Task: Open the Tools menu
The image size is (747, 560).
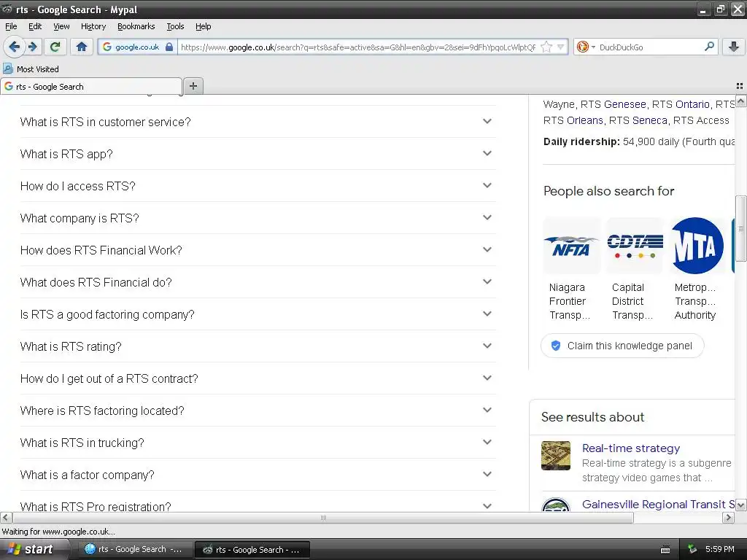Action: (175, 26)
